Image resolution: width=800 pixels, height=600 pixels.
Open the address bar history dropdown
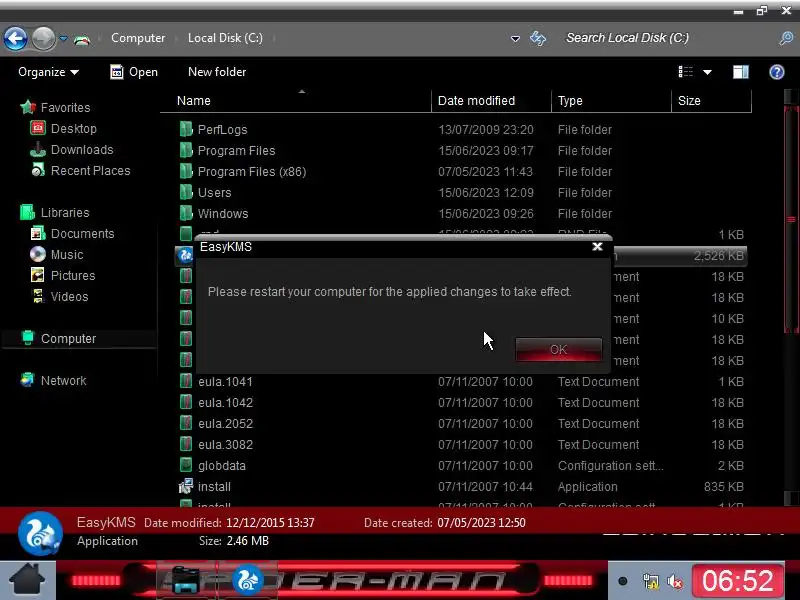coord(515,39)
